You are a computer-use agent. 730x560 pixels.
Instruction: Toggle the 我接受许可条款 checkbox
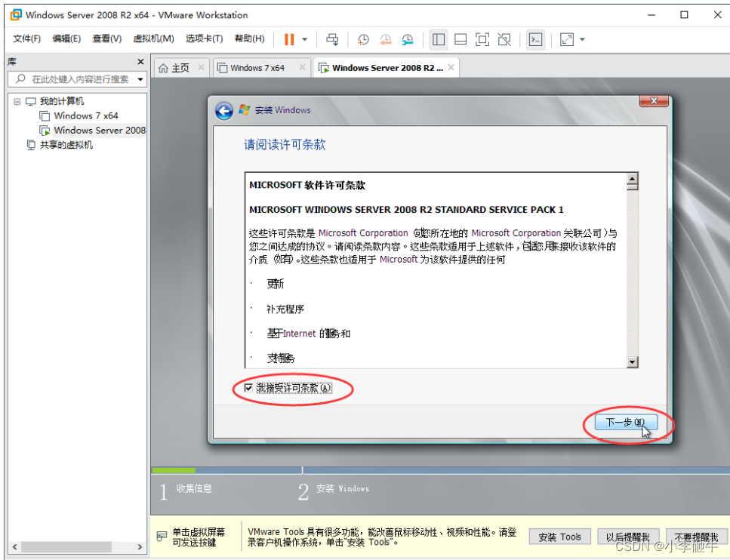pos(248,388)
